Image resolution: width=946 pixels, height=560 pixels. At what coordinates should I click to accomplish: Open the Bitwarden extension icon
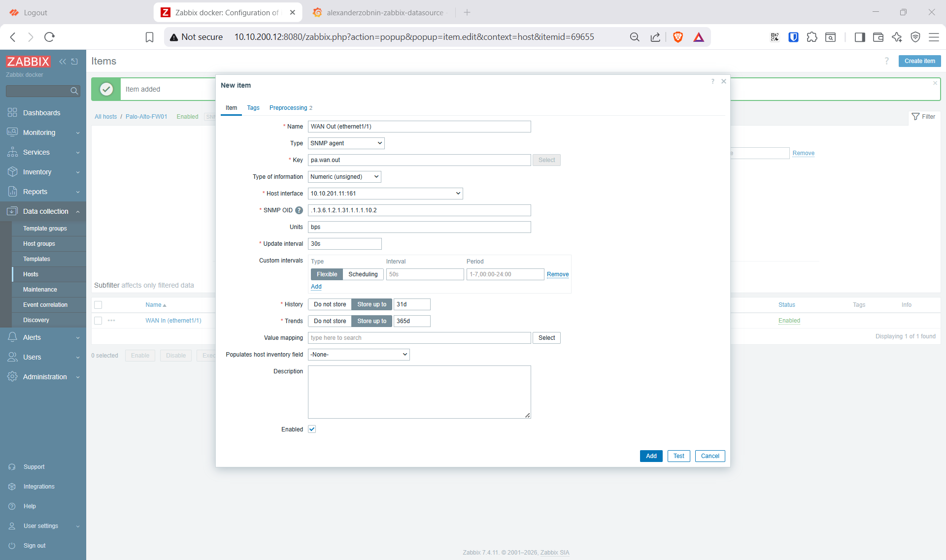(x=793, y=37)
